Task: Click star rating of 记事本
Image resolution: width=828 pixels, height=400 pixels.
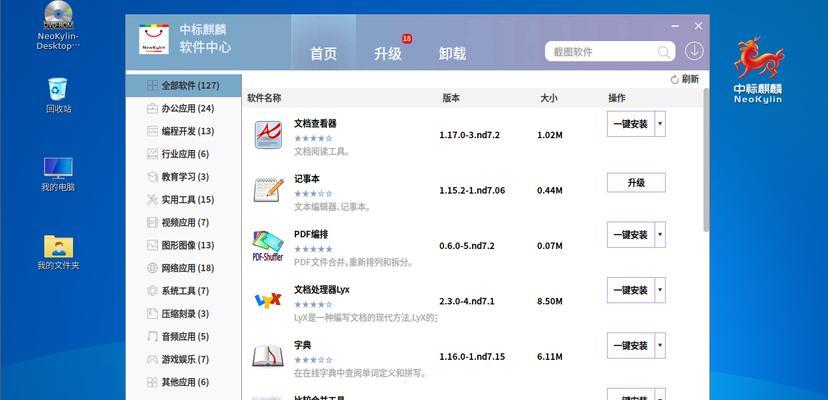Action: click(x=313, y=194)
